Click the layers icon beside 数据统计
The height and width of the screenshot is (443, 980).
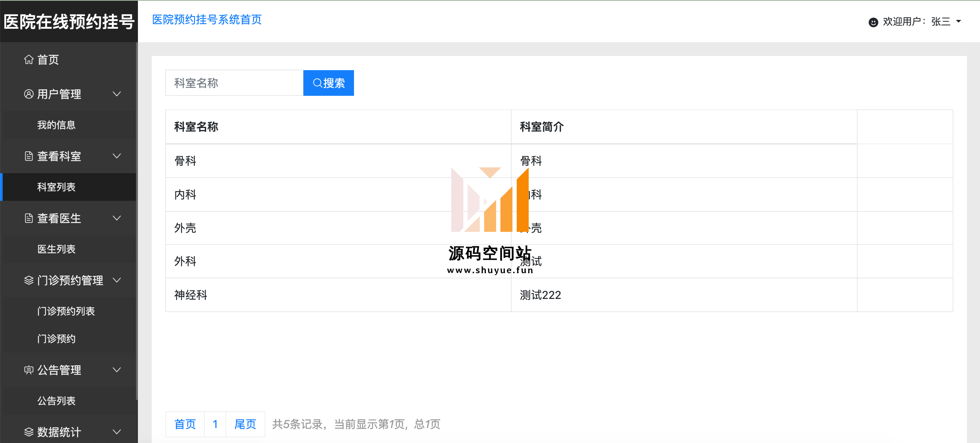(29, 432)
